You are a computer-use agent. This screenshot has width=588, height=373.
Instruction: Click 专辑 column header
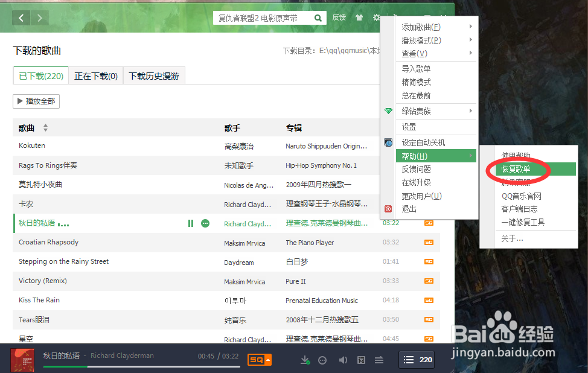pos(294,128)
